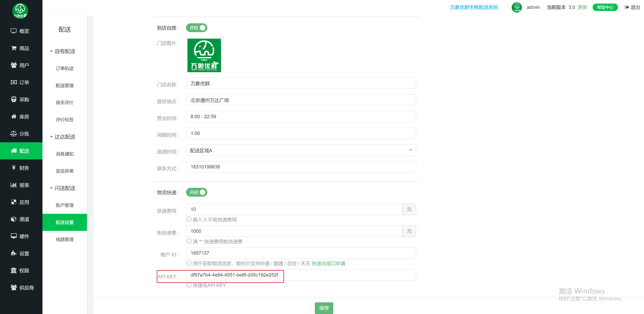The width and height of the screenshot is (644, 314).
Task: Open the 快递鸟接口申请 link
Action: click(x=328, y=263)
